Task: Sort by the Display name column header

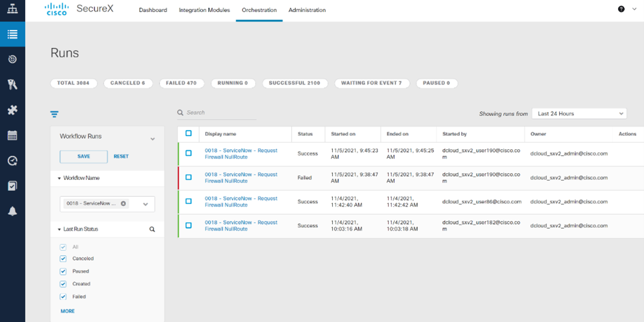Action: pos(220,134)
